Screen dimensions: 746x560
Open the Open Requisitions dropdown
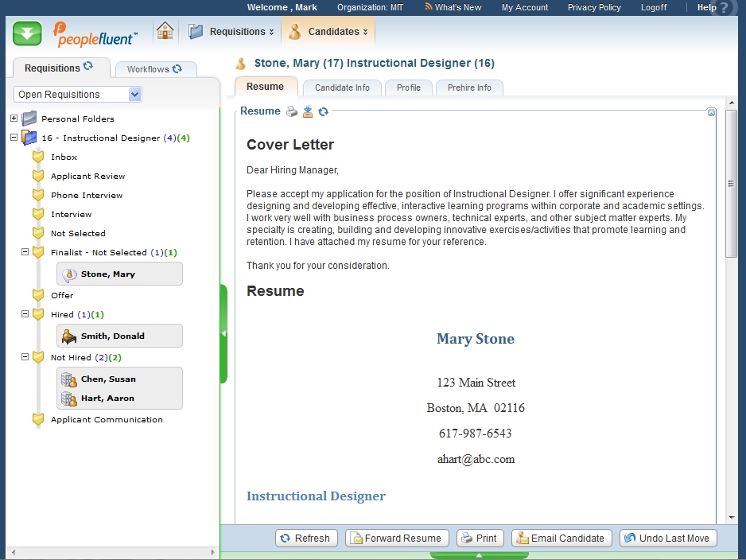coord(134,95)
